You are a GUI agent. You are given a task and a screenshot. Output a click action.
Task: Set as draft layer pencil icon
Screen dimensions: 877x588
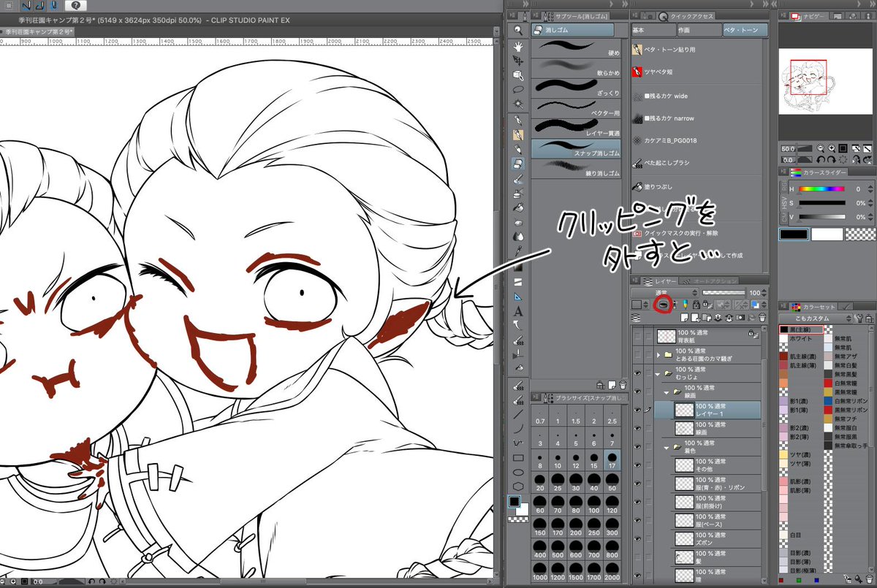coord(685,304)
